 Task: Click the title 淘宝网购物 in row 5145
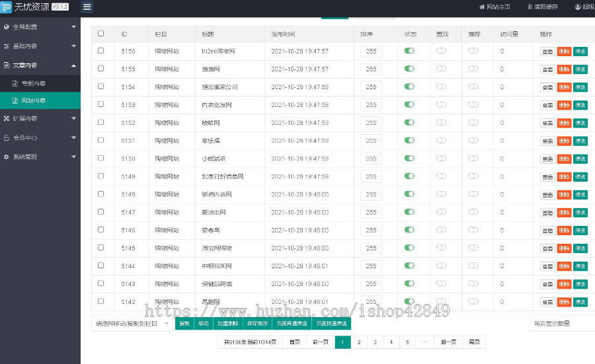(217, 248)
